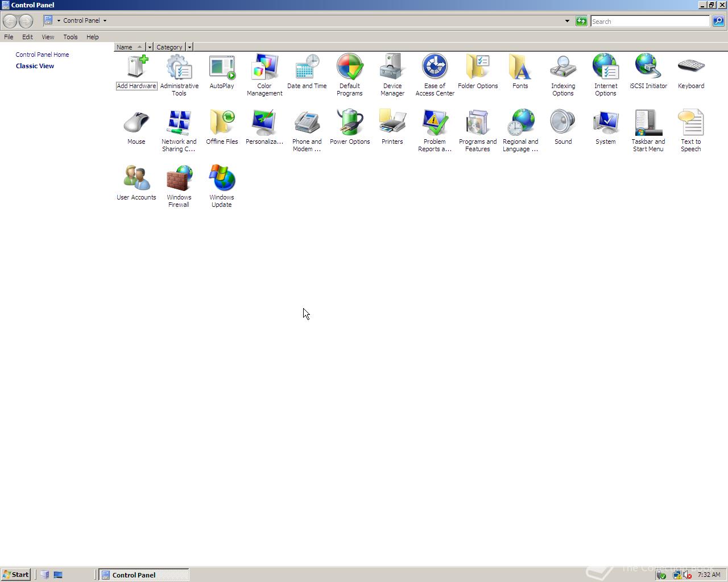
Task: Open Internet Options
Action: coord(606,74)
